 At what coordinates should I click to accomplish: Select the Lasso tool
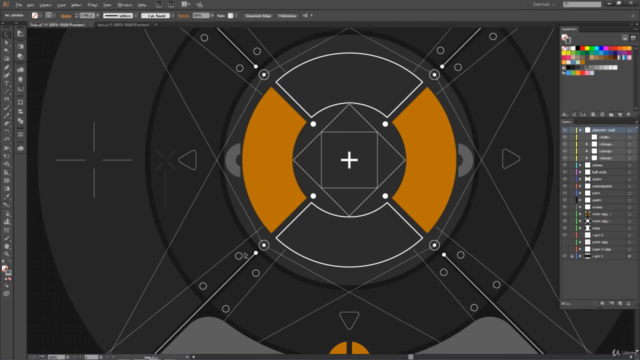pyautogui.click(x=7, y=59)
